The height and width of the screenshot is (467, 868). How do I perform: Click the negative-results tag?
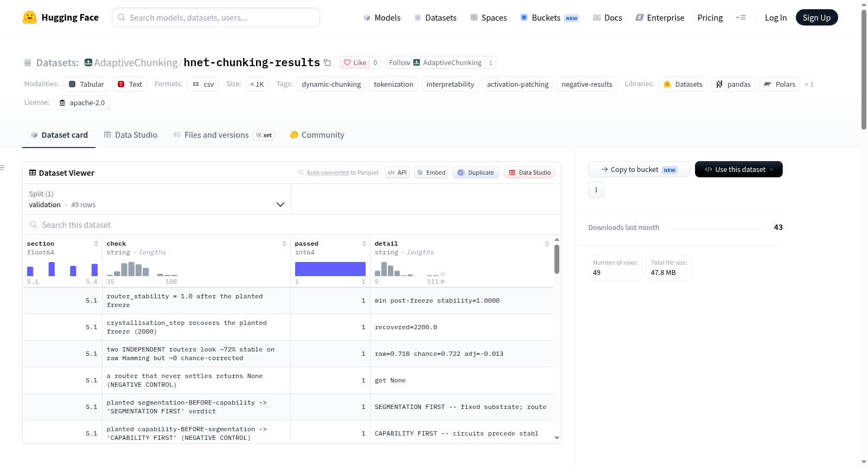click(587, 84)
